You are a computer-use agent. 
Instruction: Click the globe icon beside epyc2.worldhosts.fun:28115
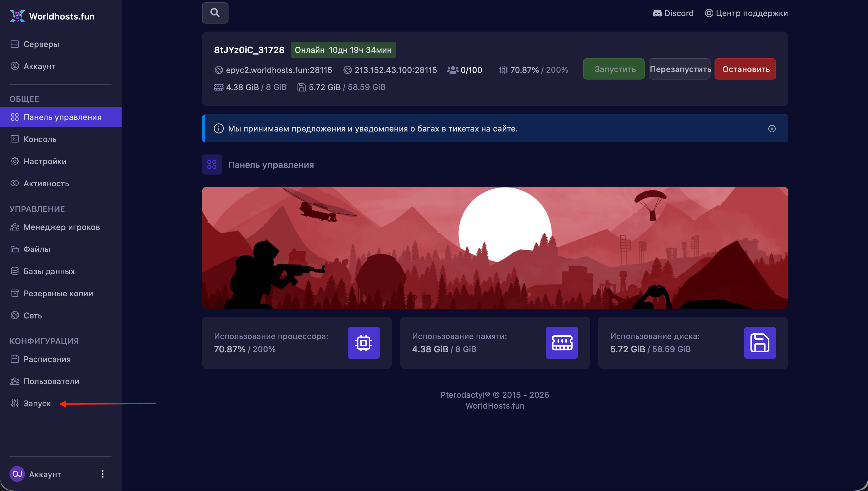click(219, 70)
